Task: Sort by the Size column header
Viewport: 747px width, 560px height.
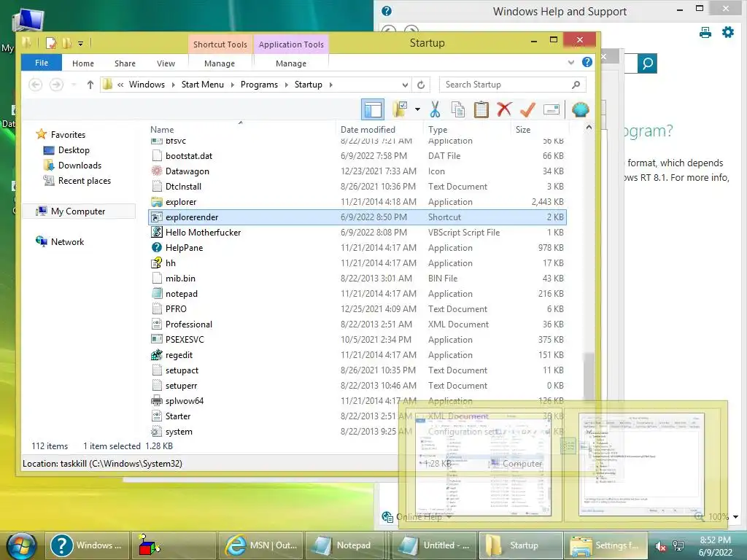Action: [522, 130]
